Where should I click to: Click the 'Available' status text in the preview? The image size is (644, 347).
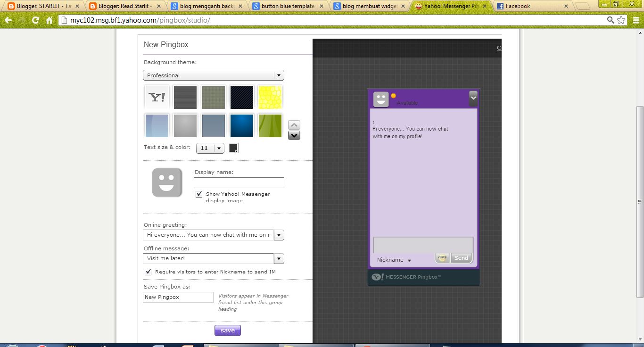coord(407,103)
